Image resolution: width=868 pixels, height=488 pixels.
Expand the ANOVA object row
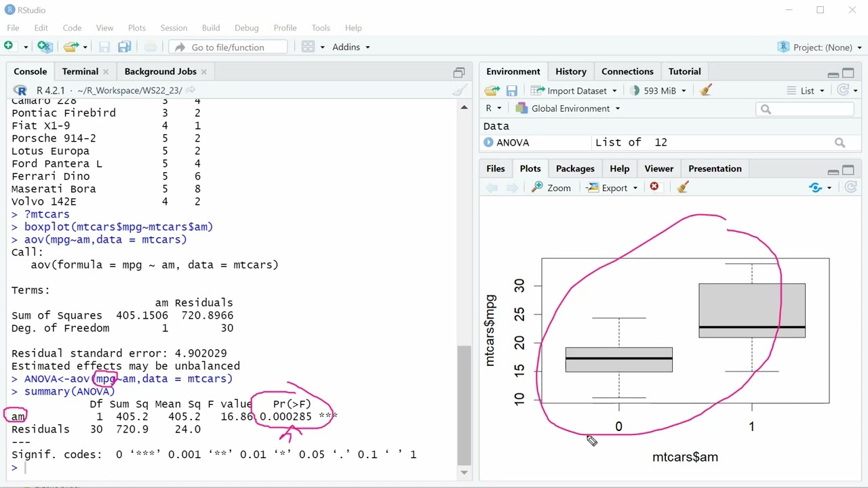pyautogui.click(x=488, y=142)
